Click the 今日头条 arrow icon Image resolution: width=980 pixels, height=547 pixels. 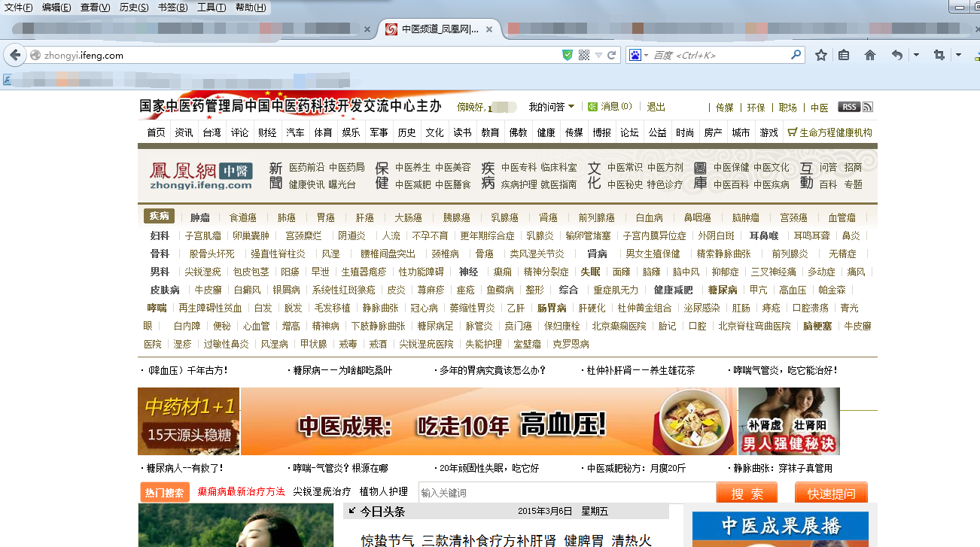click(351, 511)
